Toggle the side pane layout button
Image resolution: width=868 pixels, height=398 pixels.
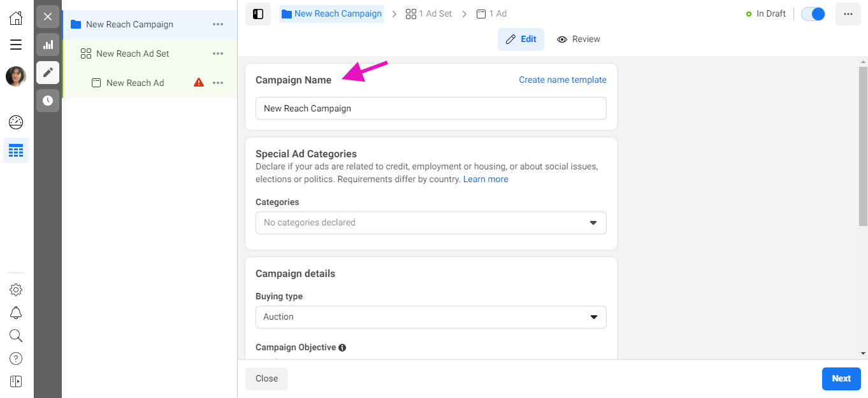tap(258, 14)
